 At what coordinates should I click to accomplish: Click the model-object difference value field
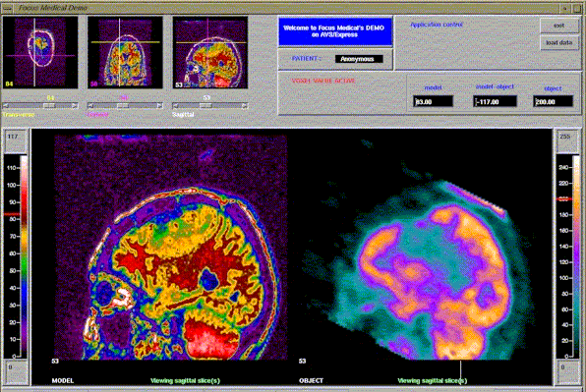[496, 101]
